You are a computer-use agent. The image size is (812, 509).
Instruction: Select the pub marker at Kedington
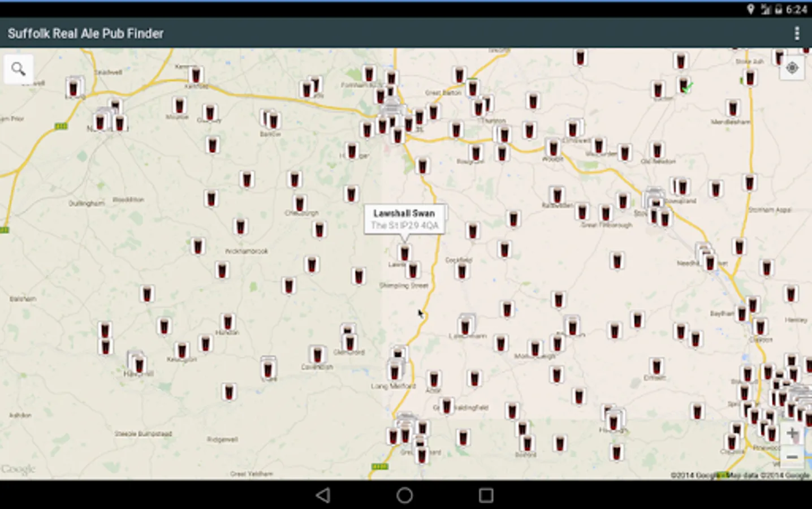(x=182, y=350)
